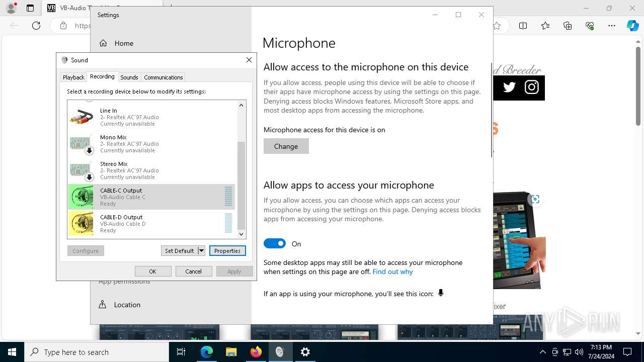Screen dimensions: 644x362
Task: Click the Location icon in Settings sidebar
Action: coord(103,305)
